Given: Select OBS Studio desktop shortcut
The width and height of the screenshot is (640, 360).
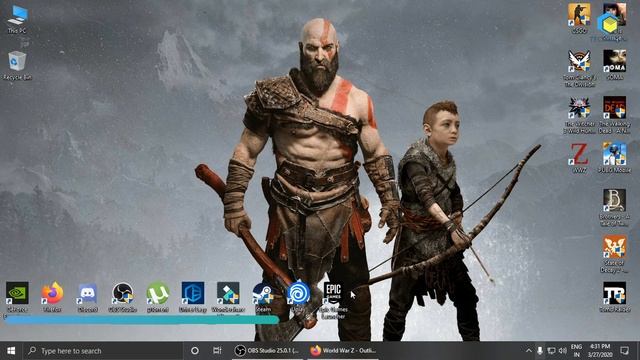Looking at the screenshot, I should pyautogui.click(x=122, y=297).
